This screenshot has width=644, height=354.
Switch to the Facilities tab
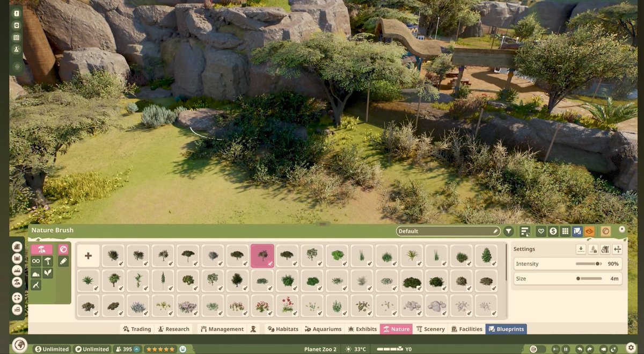(466, 329)
